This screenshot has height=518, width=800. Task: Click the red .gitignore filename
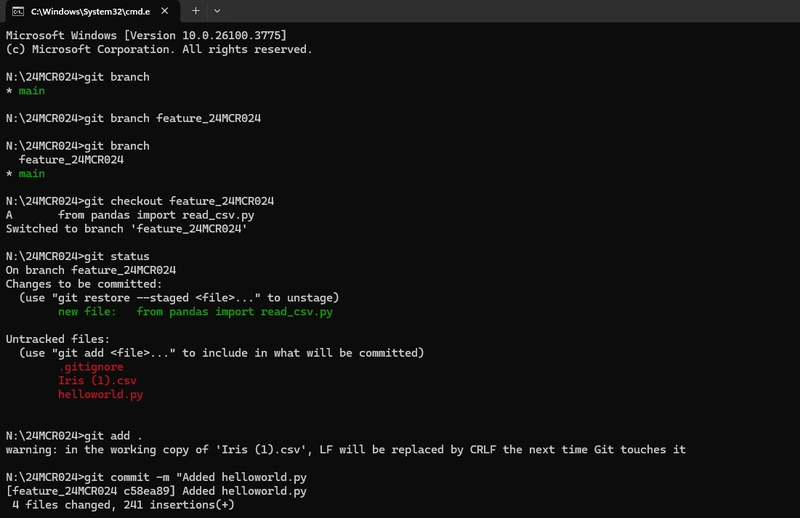click(90, 366)
